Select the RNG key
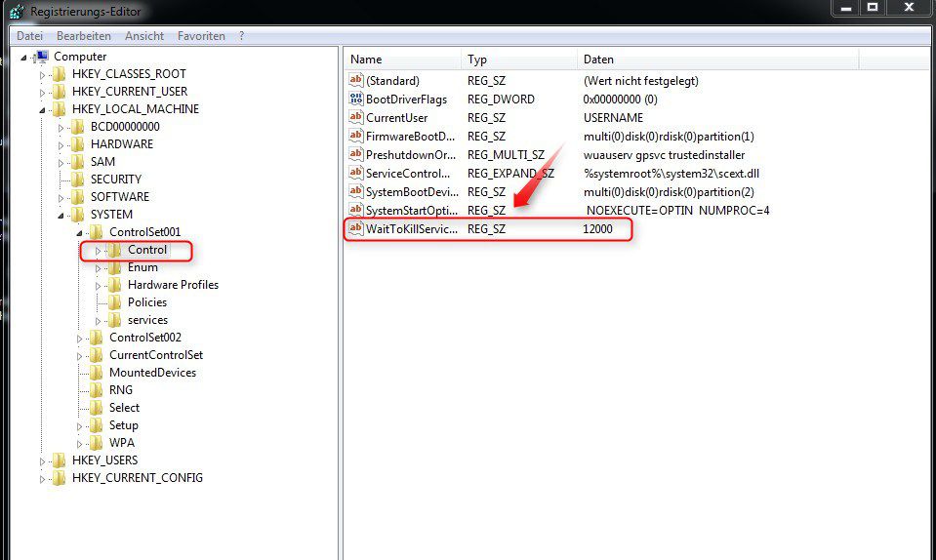 [121, 390]
